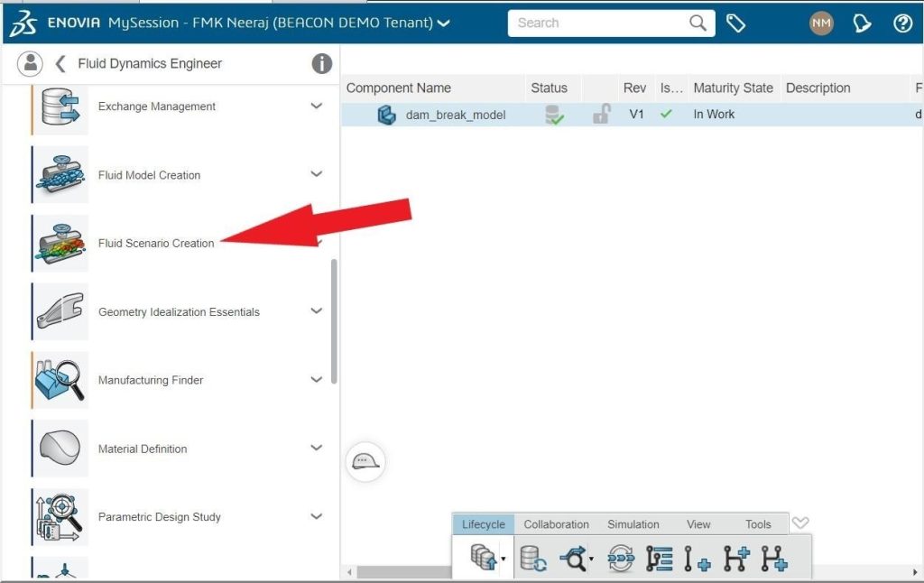Screen dimensions: 924x583
Task: Collapse action bar with heart-shaped chevron
Action: coord(800,523)
